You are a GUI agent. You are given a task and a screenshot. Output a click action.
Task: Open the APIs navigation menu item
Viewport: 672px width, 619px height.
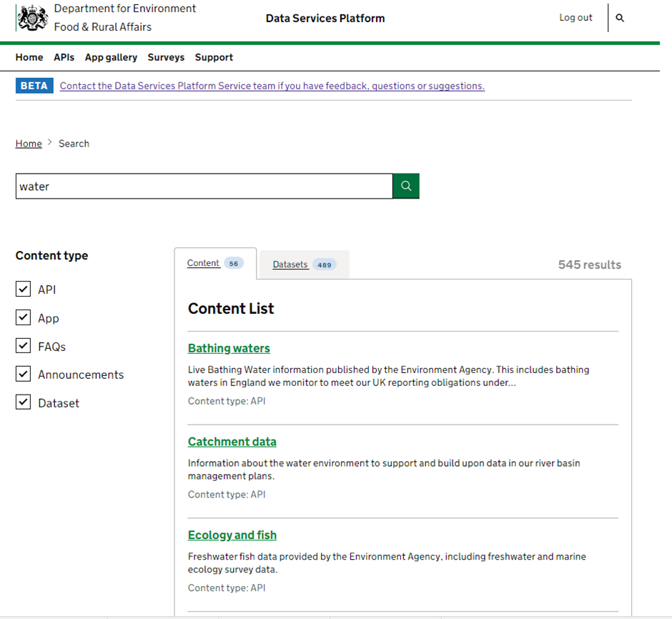pos(64,57)
